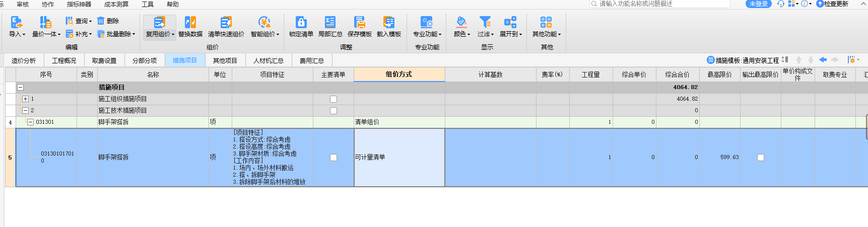Click the 其他功能 other functions icon

coord(546,22)
